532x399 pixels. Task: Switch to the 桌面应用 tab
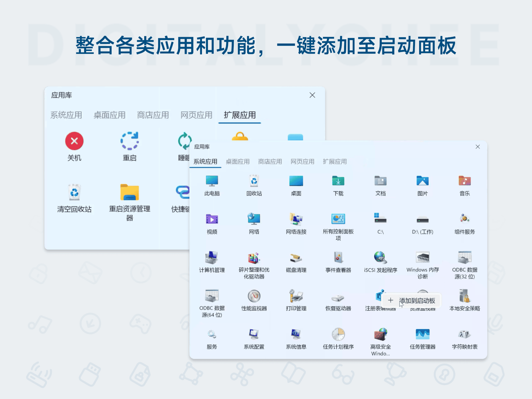pos(238,161)
